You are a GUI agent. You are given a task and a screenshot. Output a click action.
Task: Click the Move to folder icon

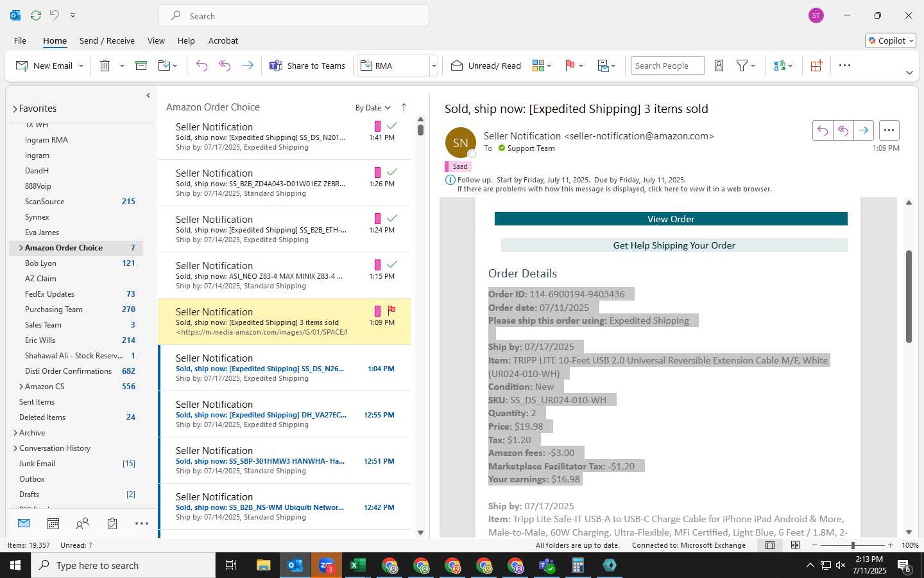coord(164,66)
